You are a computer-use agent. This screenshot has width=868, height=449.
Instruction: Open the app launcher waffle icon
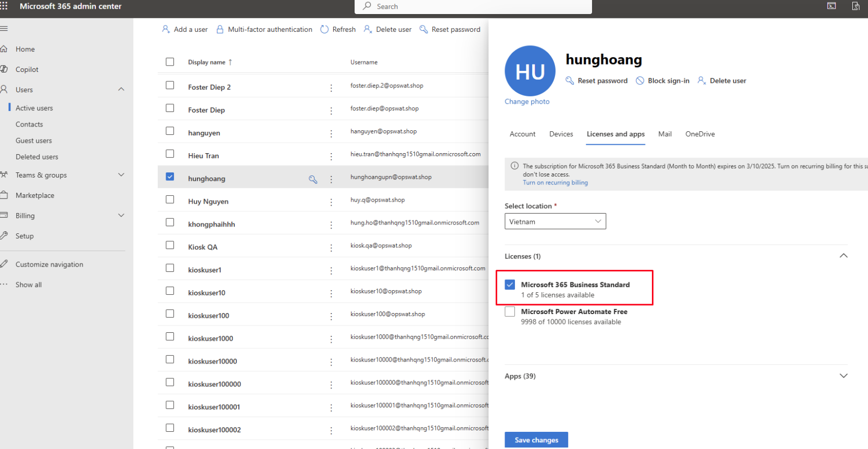[x=4, y=6]
